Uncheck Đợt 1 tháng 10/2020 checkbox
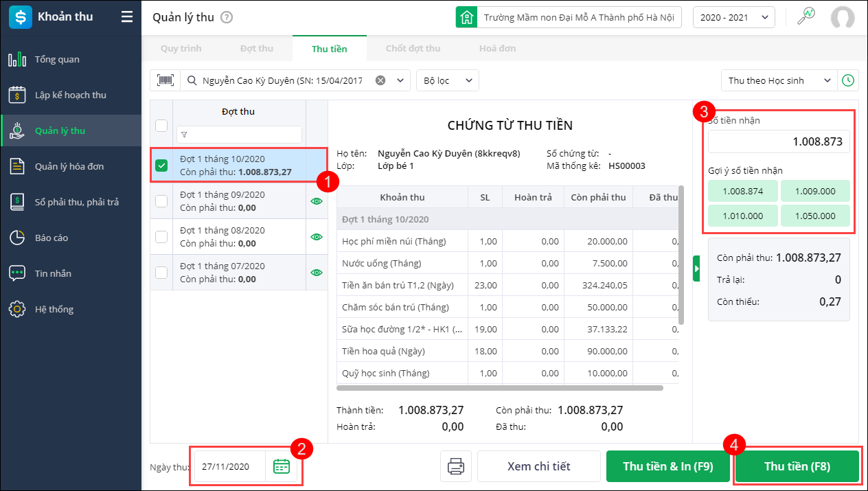The height and width of the screenshot is (491, 868). tap(161, 165)
